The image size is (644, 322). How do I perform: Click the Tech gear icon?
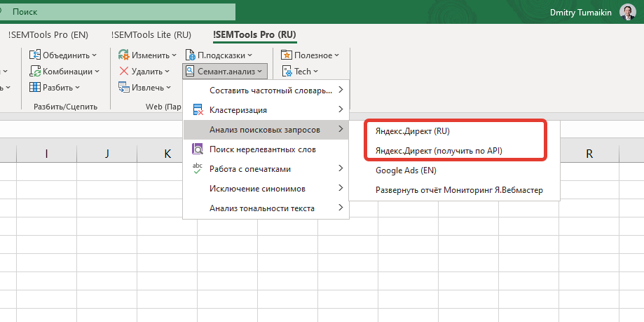[x=287, y=71]
